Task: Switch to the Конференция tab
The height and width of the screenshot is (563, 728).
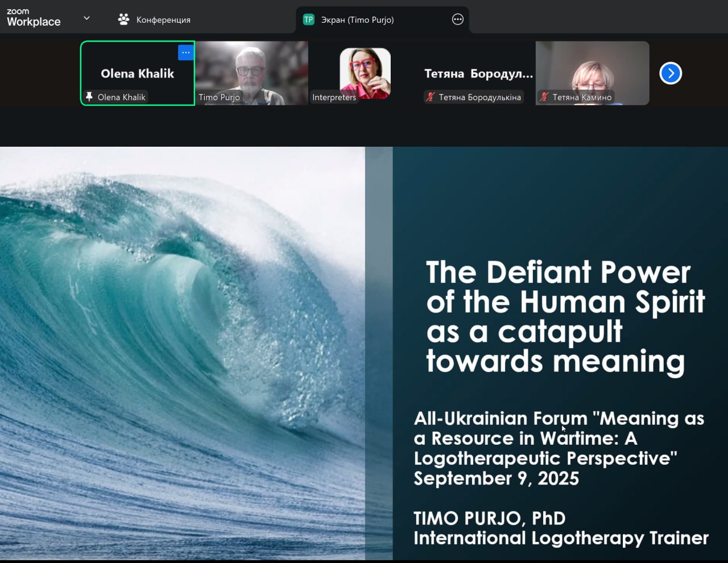Action: (x=154, y=20)
